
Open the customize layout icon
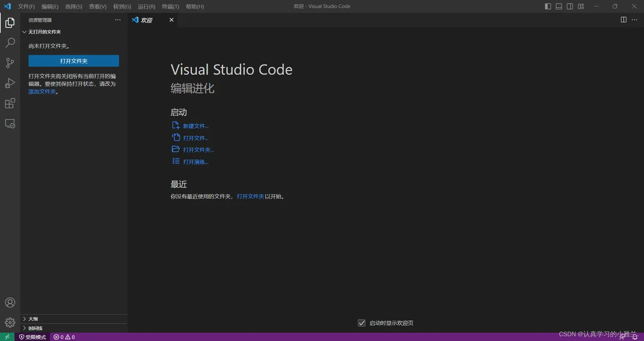[581, 6]
